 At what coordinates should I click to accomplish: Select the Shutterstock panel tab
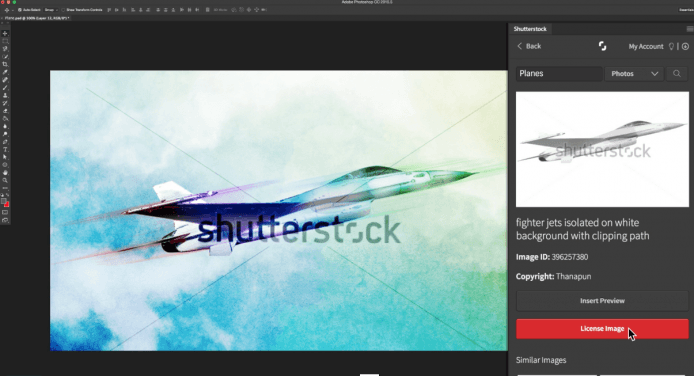[x=530, y=29]
